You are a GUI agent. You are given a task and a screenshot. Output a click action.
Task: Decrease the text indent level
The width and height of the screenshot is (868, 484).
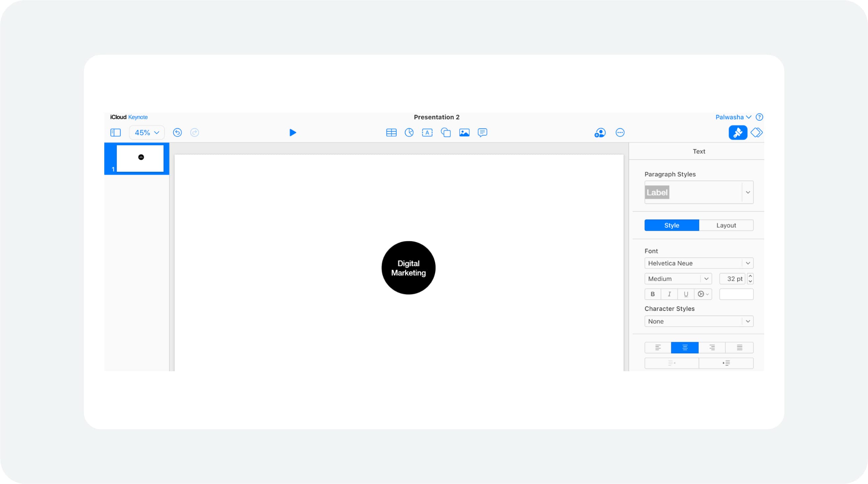pos(672,363)
